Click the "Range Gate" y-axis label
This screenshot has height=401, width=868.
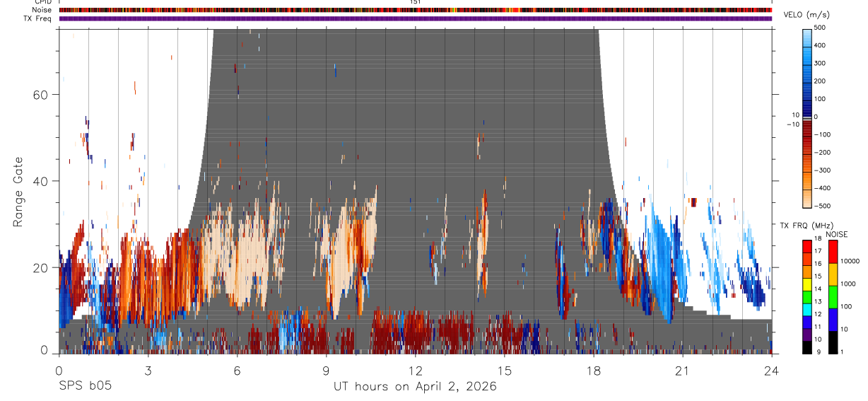pyautogui.click(x=18, y=192)
